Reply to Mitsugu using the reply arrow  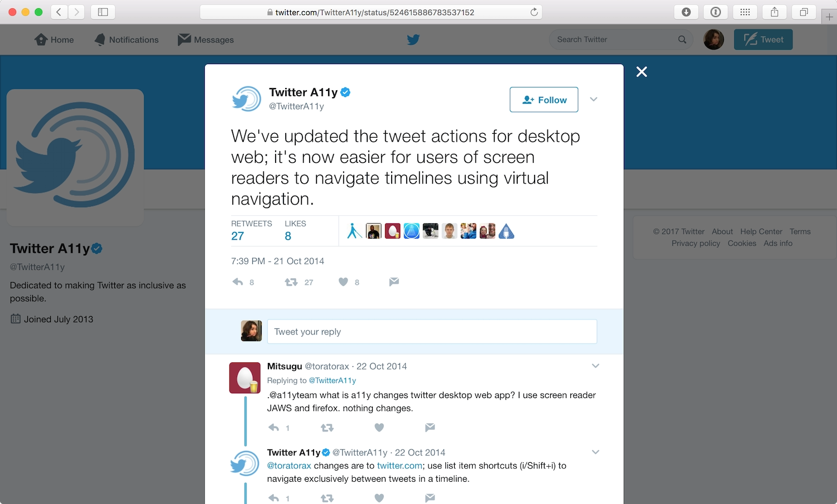[x=273, y=428]
